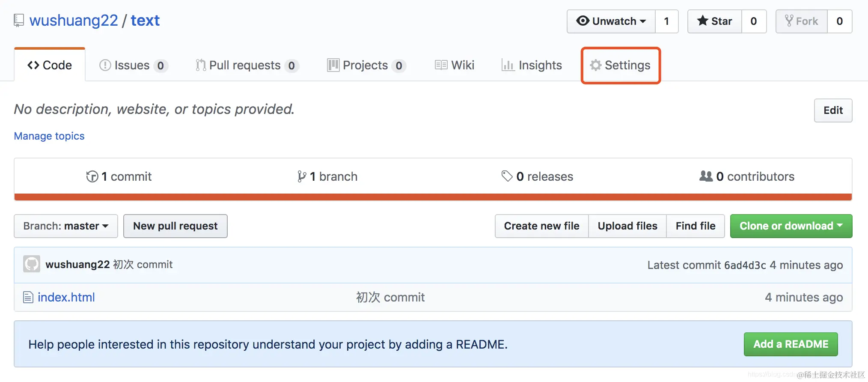Screen dimensions: 868x382
Task: Click the orange language bar
Action: [x=433, y=197]
